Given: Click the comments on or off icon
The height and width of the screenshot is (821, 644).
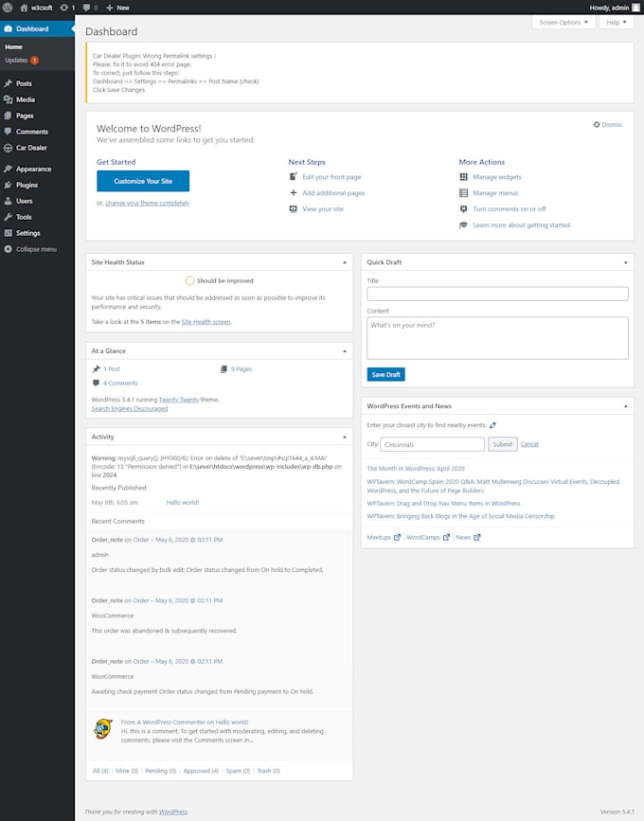Looking at the screenshot, I should tap(463, 209).
